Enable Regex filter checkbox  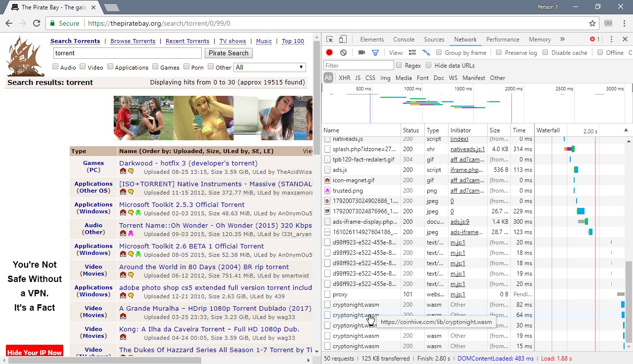(399, 65)
